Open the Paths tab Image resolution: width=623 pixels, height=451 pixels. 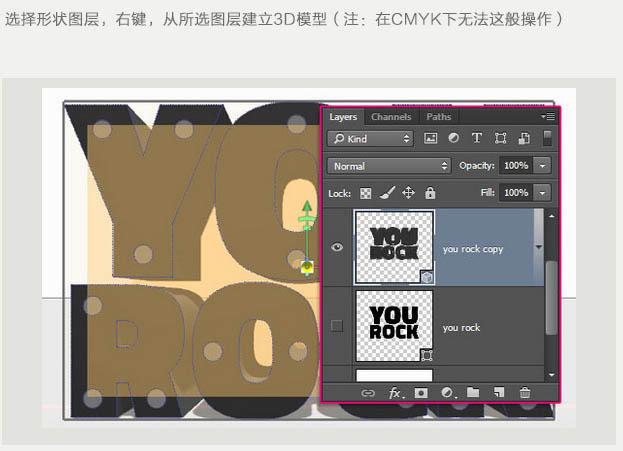[438, 117]
